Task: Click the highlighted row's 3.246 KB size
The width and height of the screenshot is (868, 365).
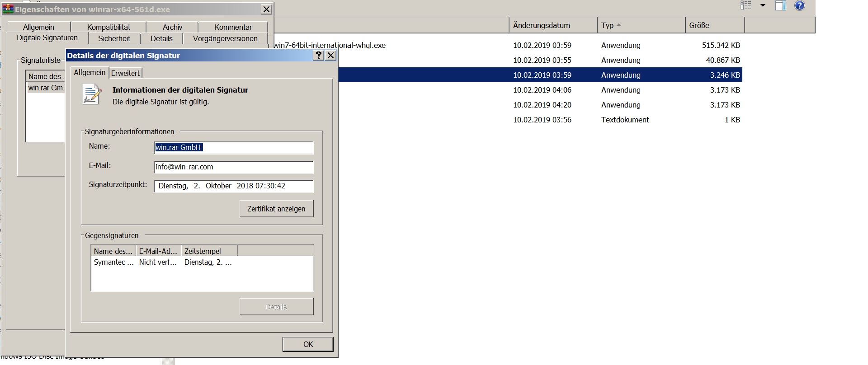Action: 725,75
